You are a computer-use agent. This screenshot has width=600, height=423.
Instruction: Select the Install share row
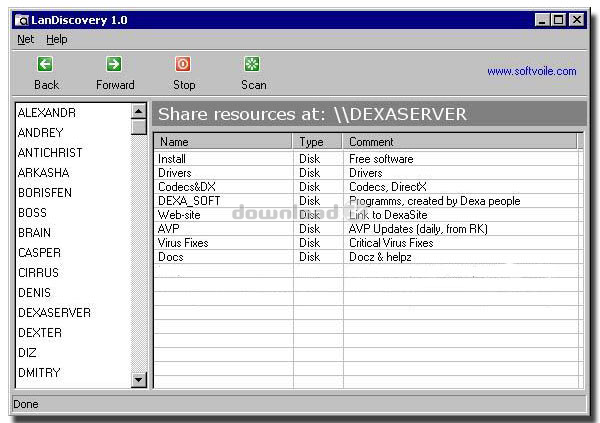click(172, 159)
